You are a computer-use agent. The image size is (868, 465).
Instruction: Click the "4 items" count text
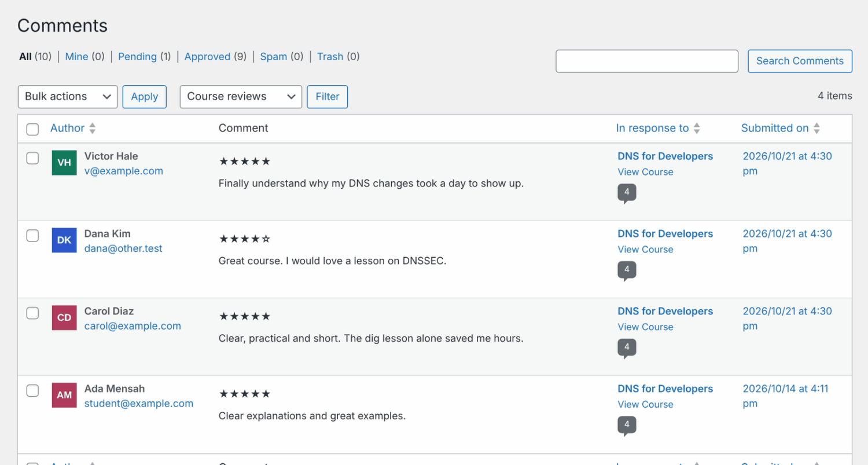click(835, 96)
